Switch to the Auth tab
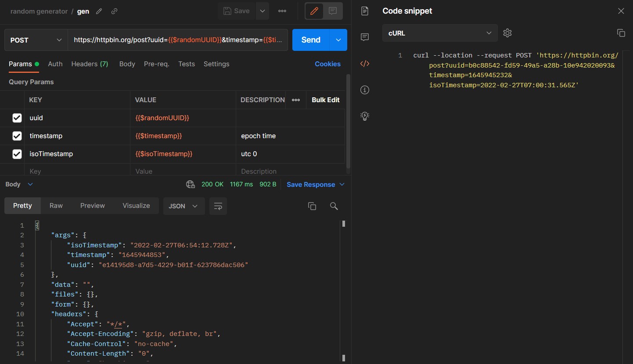Image resolution: width=633 pixels, height=364 pixels. pyautogui.click(x=55, y=64)
